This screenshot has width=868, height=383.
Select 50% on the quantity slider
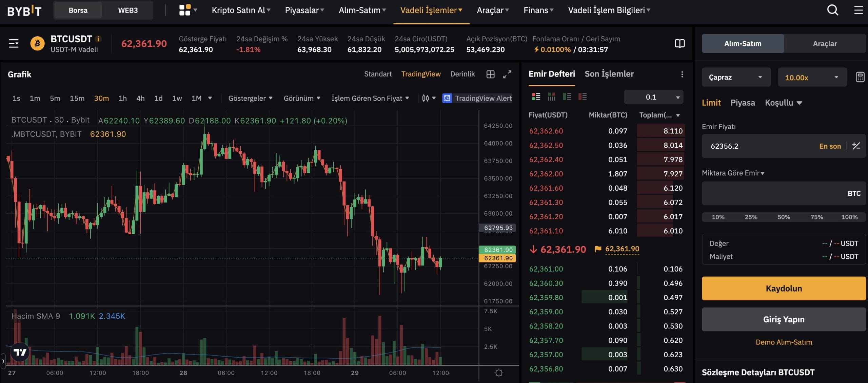784,217
